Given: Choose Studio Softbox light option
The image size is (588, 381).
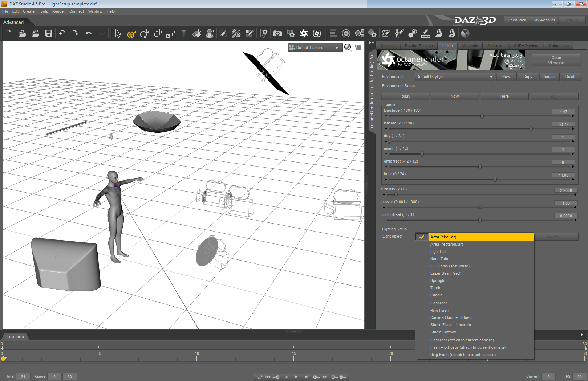Looking at the screenshot, I should (x=475, y=332).
